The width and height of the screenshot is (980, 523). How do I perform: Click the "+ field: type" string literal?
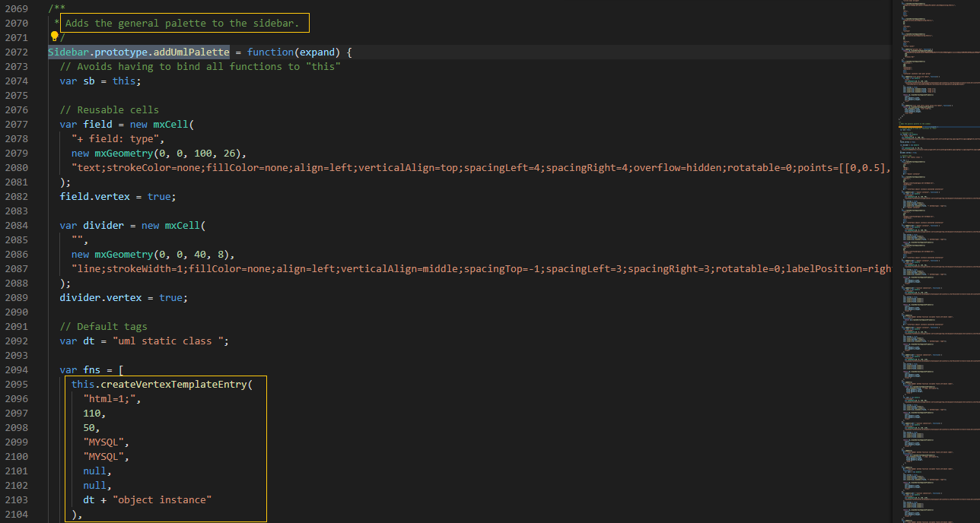coord(118,138)
